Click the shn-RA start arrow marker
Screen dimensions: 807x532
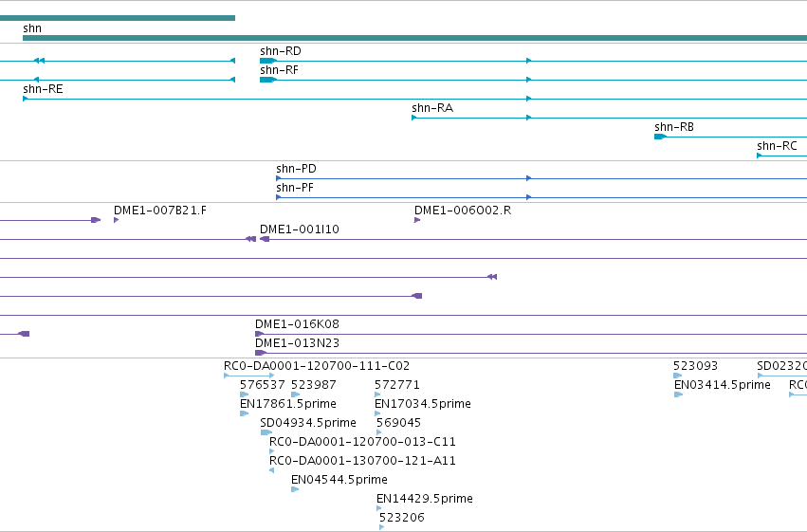[x=413, y=118]
